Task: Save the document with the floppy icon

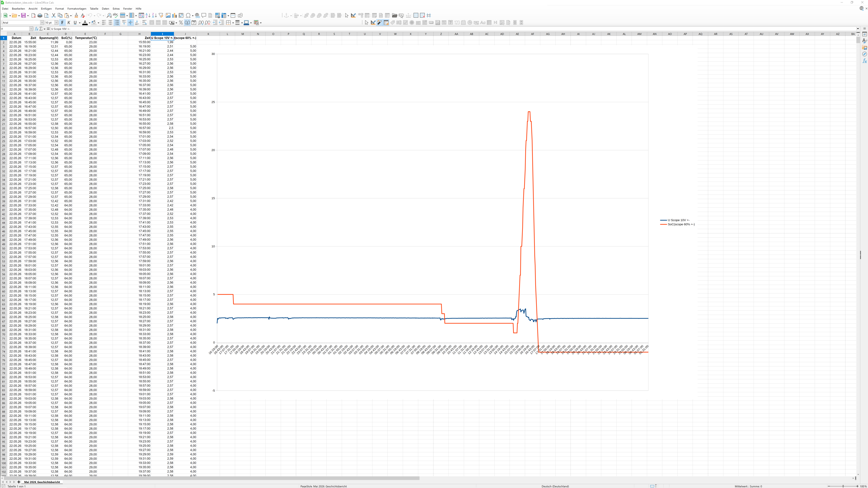Action: 23,16
